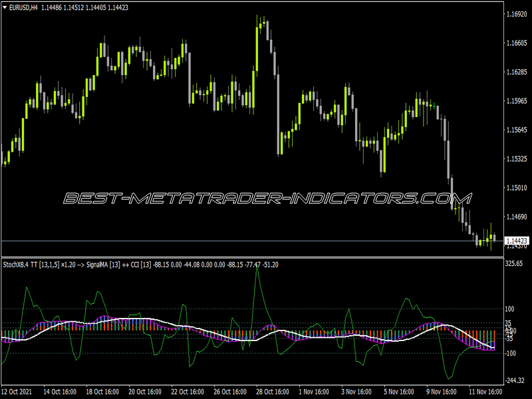The width and height of the screenshot is (532, 399).
Task: Click the 1.15965 price axis label
Action: (517, 101)
